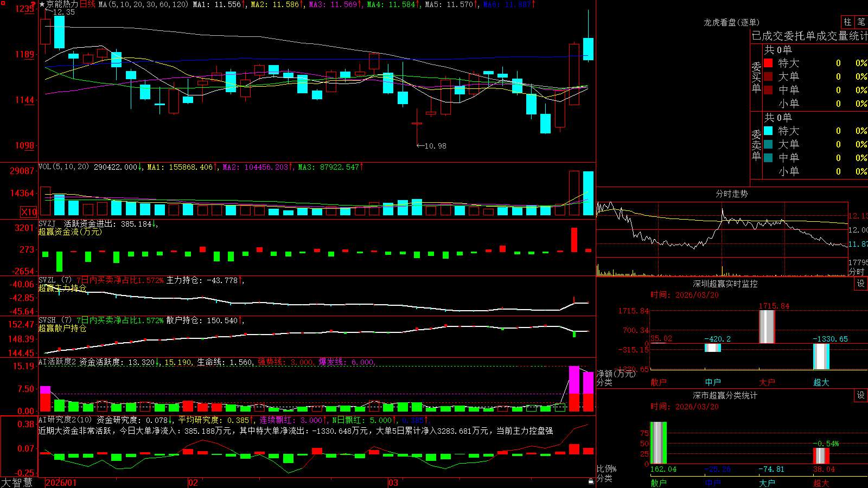Click the 38.04 超大 bar in 分类统计
The image size is (868, 488).
[x=821, y=455]
